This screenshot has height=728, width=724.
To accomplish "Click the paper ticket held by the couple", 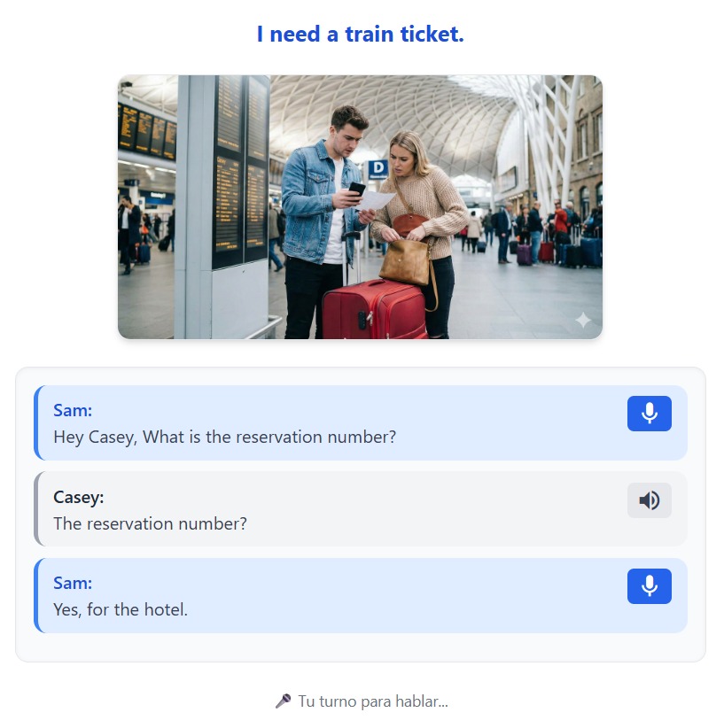I will pyautogui.click(x=377, y=202).
